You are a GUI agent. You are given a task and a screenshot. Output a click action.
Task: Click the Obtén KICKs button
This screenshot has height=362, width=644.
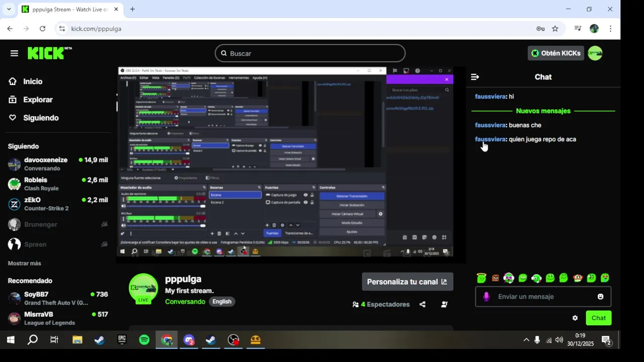(556, 53)
